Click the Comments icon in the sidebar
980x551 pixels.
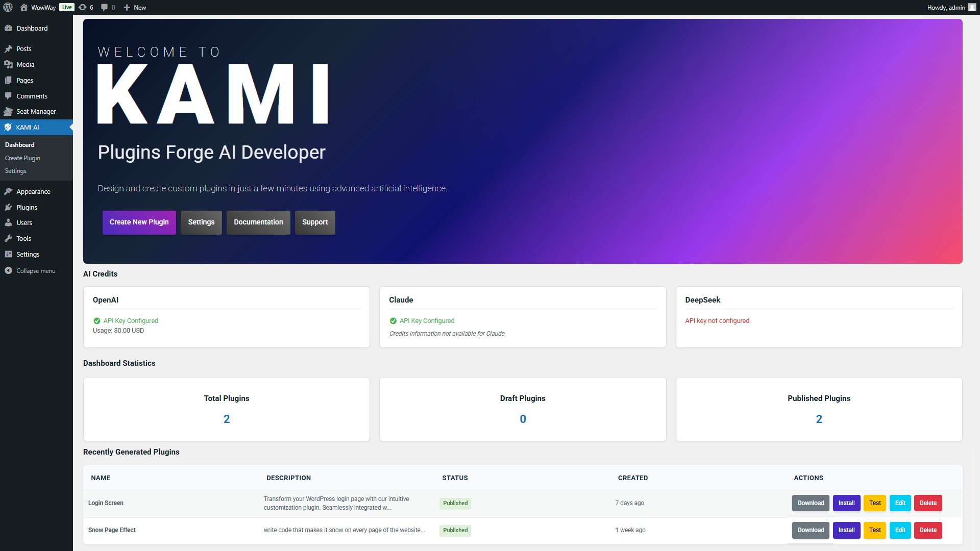9,96
